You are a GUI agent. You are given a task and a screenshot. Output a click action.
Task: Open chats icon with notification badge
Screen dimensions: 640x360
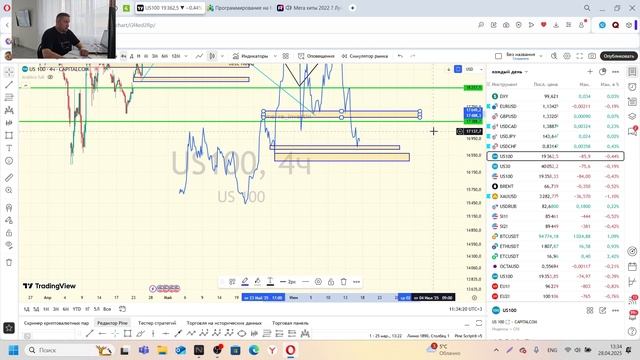(632, 131)
